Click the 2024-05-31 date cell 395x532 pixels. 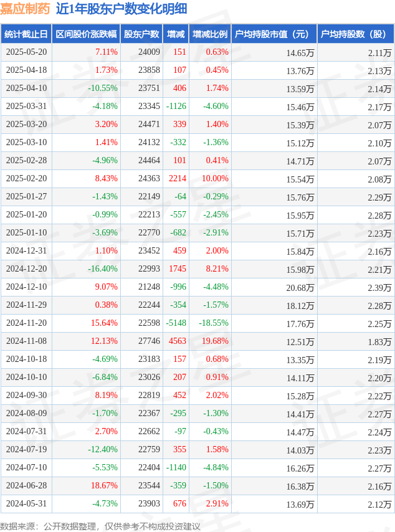click(26, 503)
